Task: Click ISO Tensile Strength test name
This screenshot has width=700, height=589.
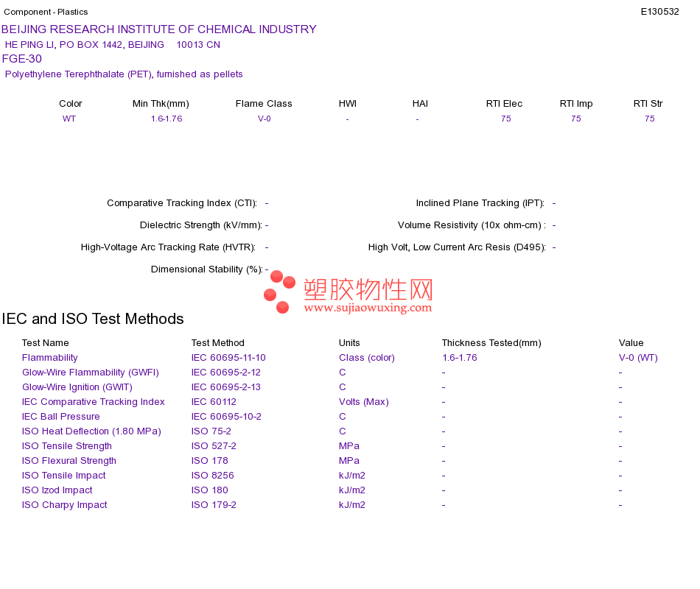Action: click(66, 446)
